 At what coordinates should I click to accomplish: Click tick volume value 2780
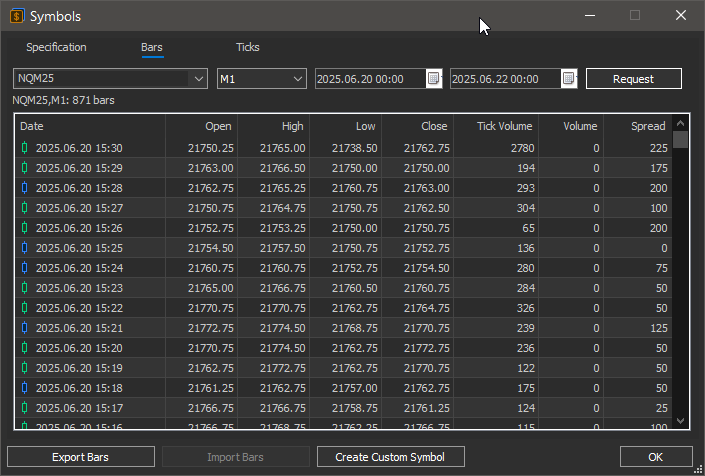coord(522,148)
